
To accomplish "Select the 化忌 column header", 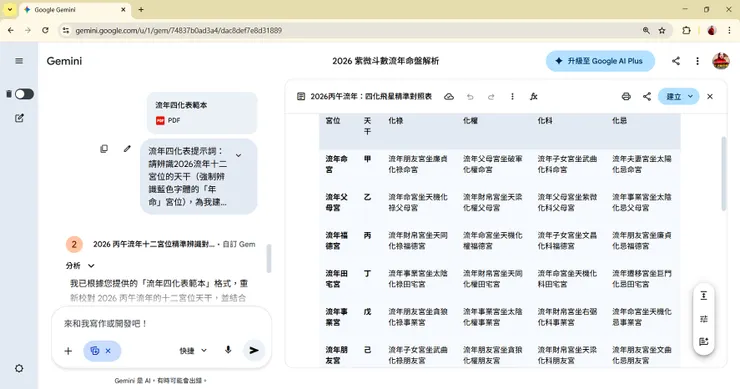I will (619, 120).
